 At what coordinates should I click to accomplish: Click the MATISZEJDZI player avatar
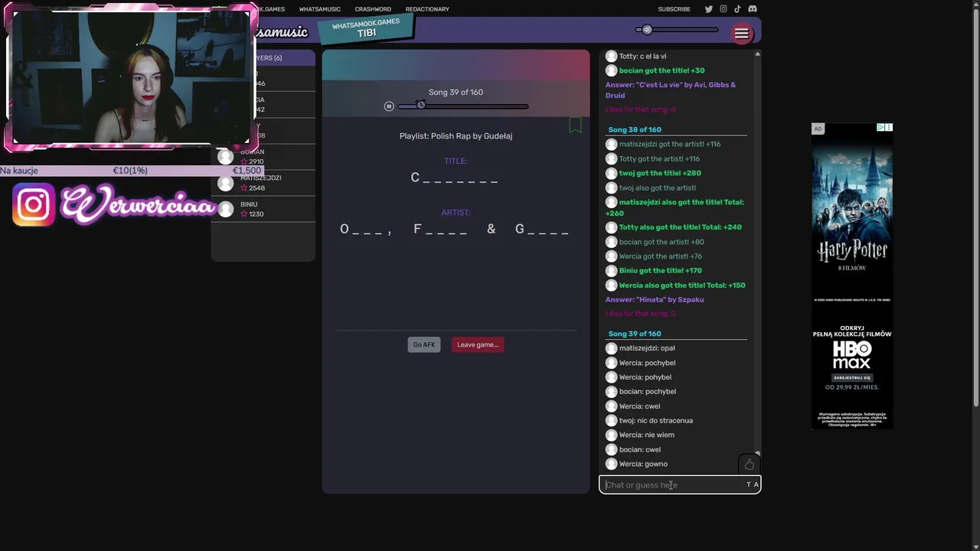point(225,183)
